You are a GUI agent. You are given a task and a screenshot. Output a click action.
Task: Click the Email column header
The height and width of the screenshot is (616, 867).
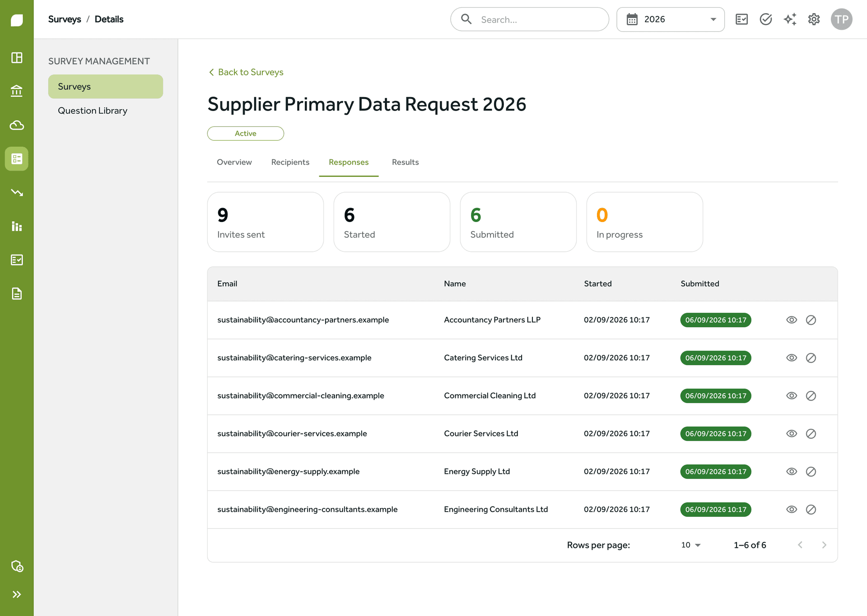click(x=227, y=284)
